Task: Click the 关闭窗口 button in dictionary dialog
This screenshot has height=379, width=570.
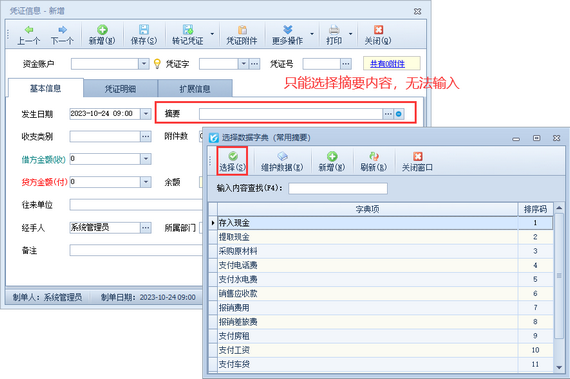Action: coord(417,161)
